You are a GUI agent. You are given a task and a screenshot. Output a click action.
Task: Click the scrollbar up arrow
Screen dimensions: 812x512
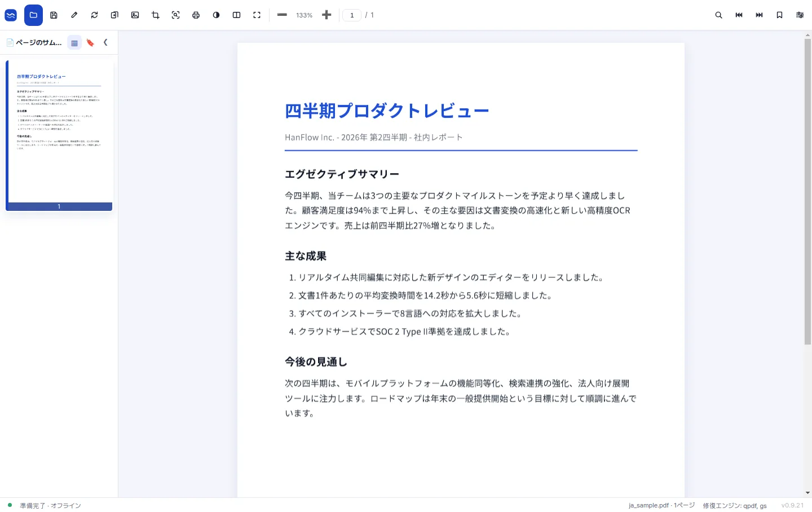807,35
